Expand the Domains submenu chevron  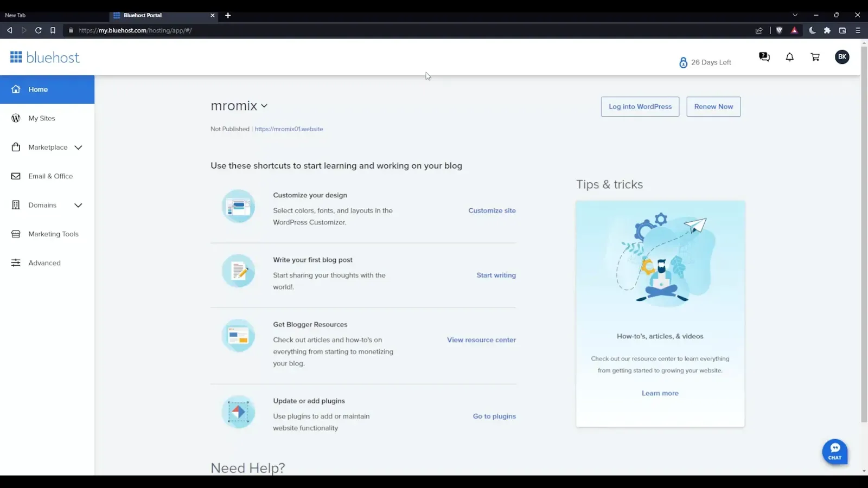[78, 206]
